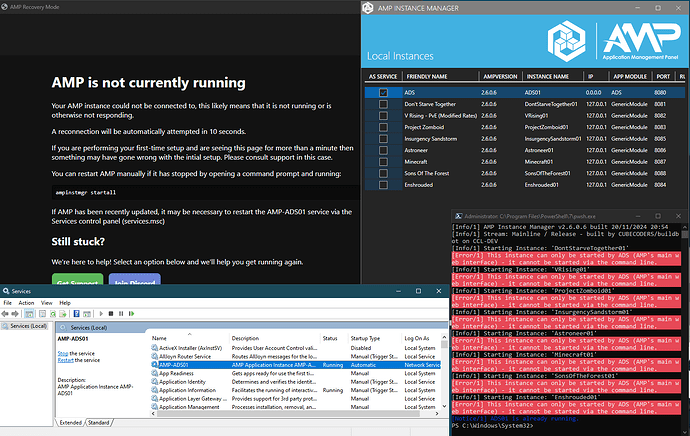Open the View menu in Services

pyautogui.click(x=47, y=303)
